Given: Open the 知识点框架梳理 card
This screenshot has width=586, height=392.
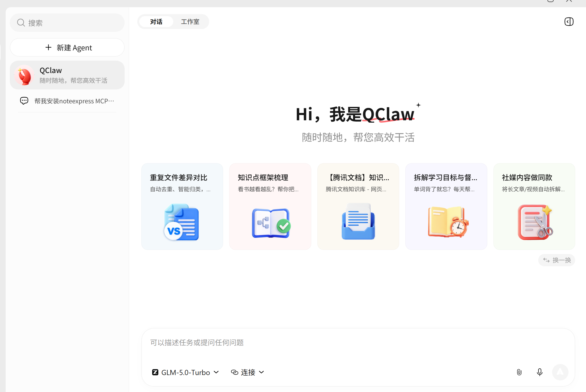Looking at the screenshot, I should [270, 206].
